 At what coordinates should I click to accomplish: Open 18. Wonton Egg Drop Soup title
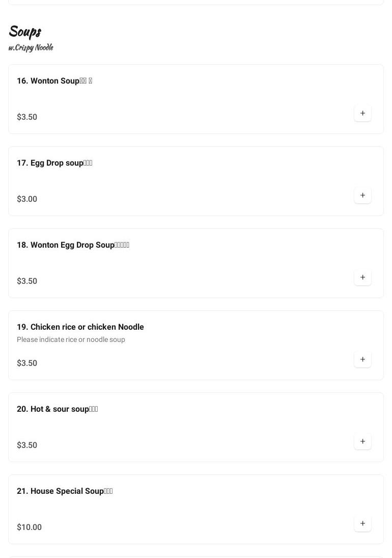click(x=73, y=245)
